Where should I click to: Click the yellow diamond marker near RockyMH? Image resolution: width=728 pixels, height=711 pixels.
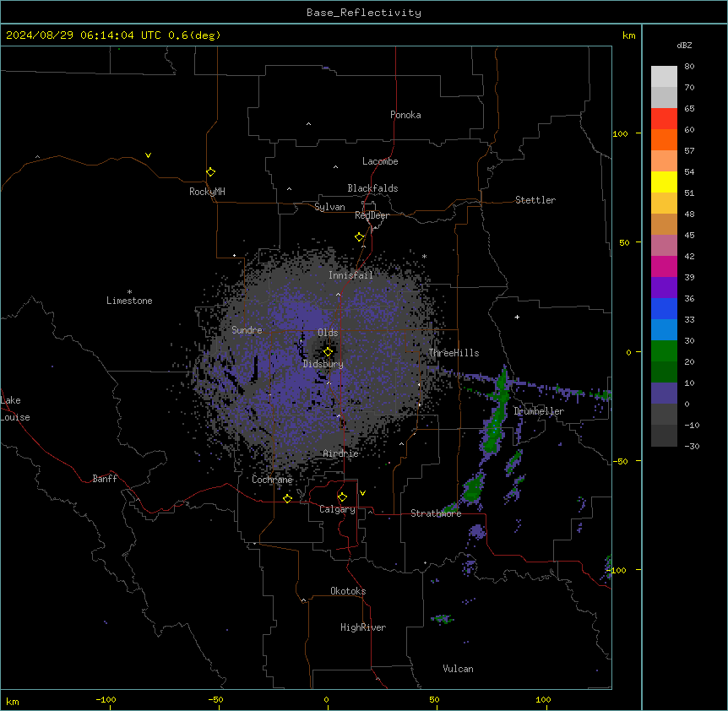210,172
